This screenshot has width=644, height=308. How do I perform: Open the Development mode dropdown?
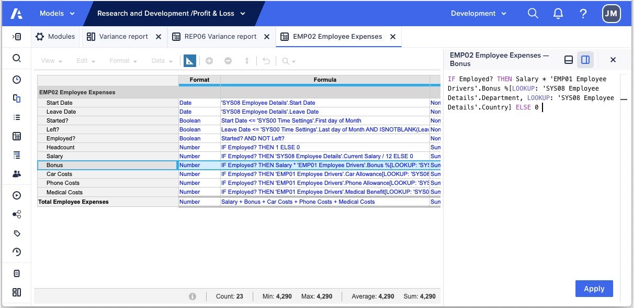click(x=479, y=14)
